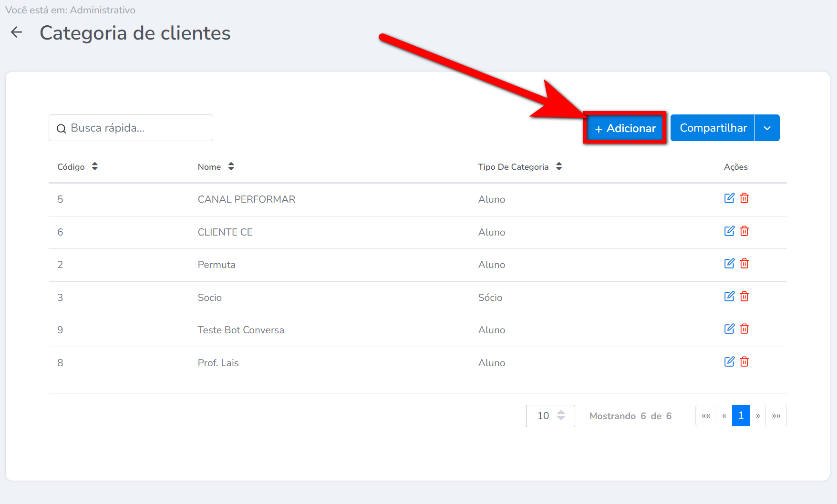
Task: Sort table by Código column
Action: point(94,166)
